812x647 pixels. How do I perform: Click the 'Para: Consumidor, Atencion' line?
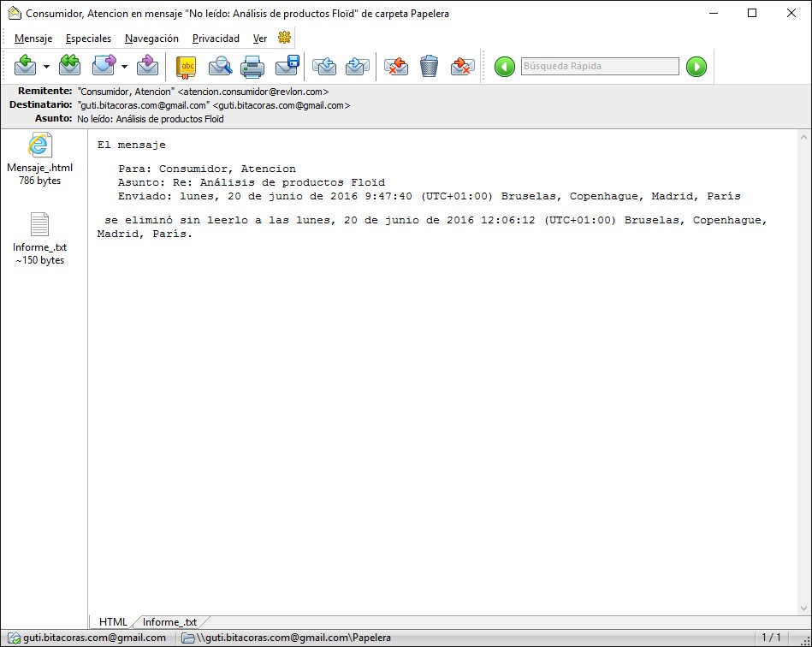tap(207, 169)
